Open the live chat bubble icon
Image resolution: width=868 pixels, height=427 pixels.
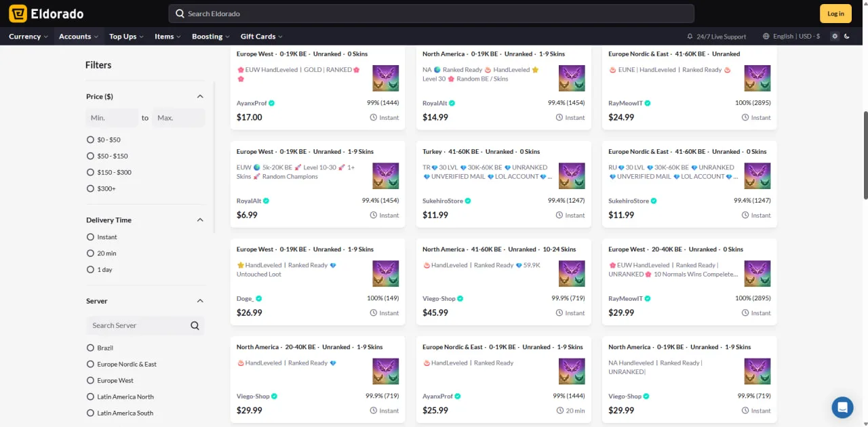[843, 407]
